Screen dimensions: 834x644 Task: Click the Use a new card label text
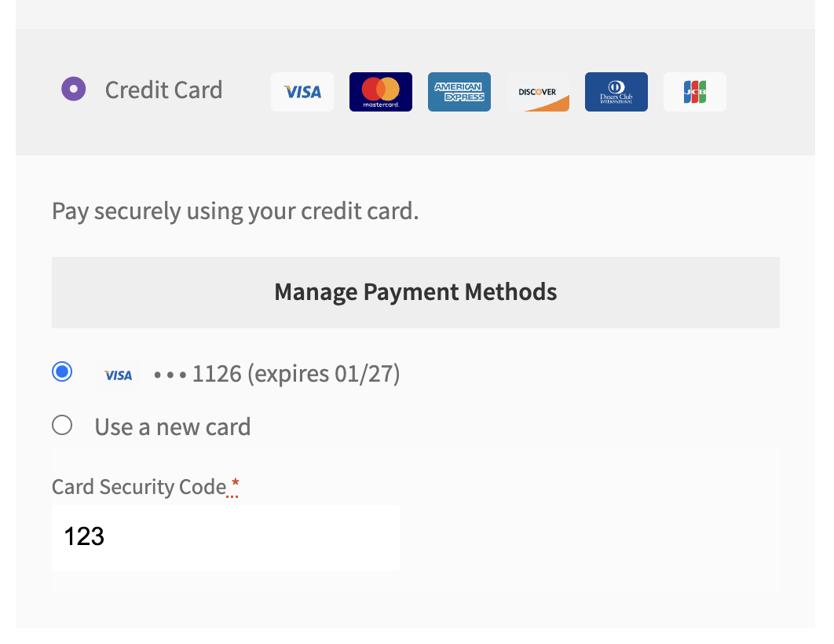172,426
